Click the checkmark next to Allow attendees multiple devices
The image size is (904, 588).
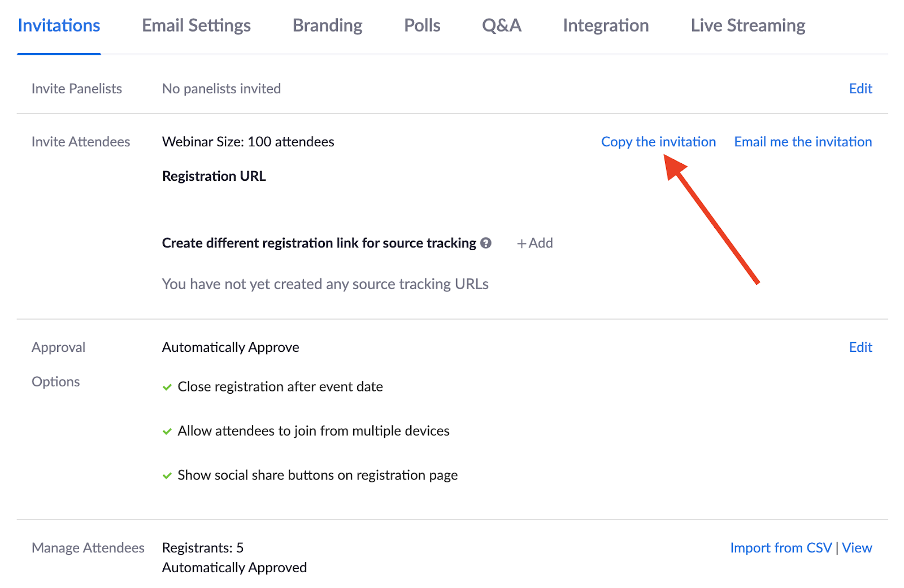coord(167,432)
